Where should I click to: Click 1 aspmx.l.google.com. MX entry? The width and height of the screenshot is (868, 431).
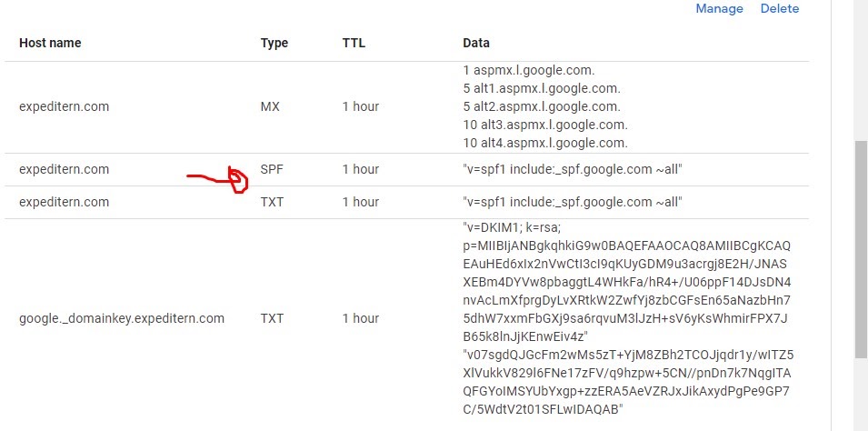click(528, 70)
